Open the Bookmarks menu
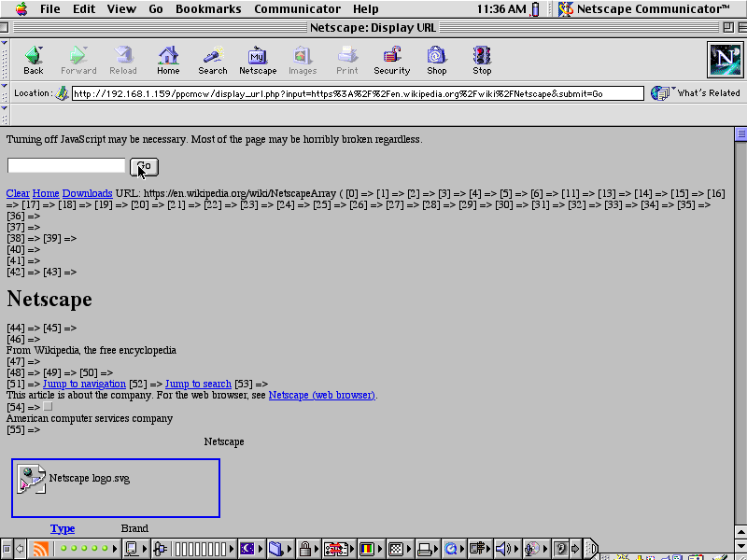747x560 pixels. tap(208, 8)
